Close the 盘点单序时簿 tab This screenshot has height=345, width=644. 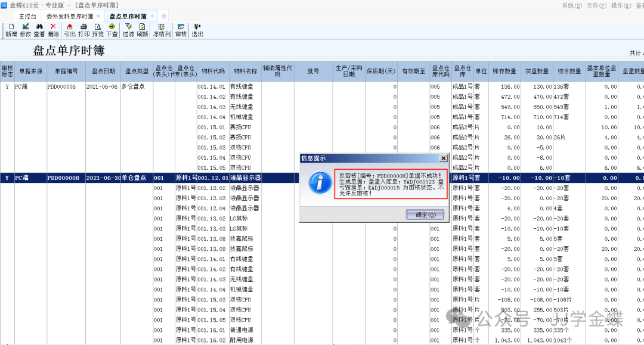(152, 16)
